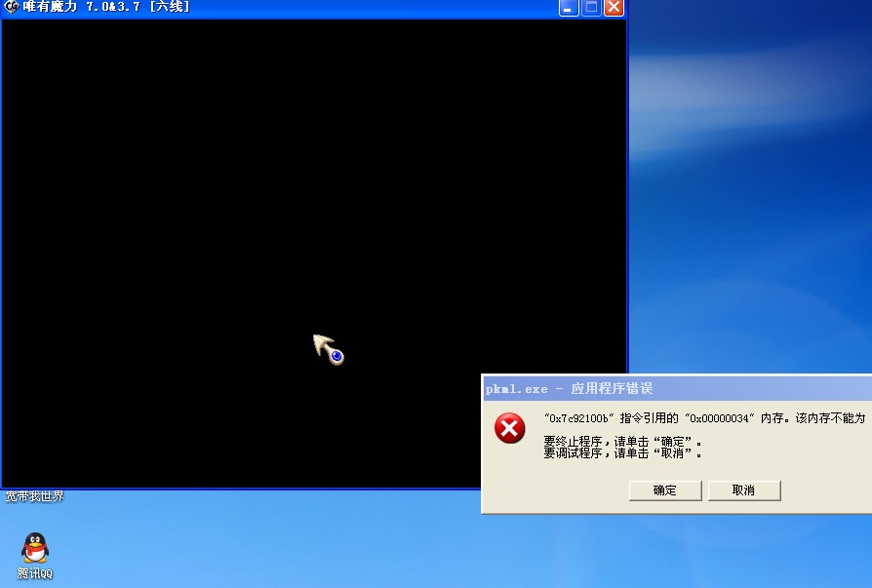872x588 pixels.
Task: Click the 唯有魔力 logo in the title bar
Action: 10,7
